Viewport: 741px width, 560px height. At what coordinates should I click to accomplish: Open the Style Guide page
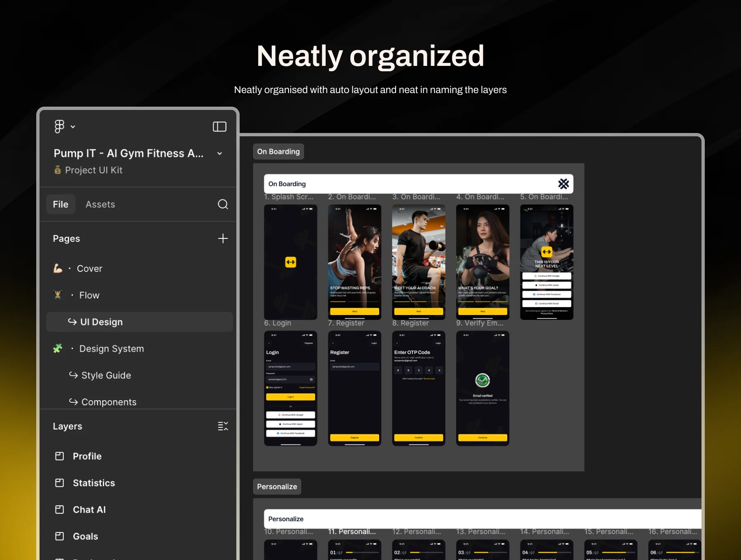[x=106, y=376]
